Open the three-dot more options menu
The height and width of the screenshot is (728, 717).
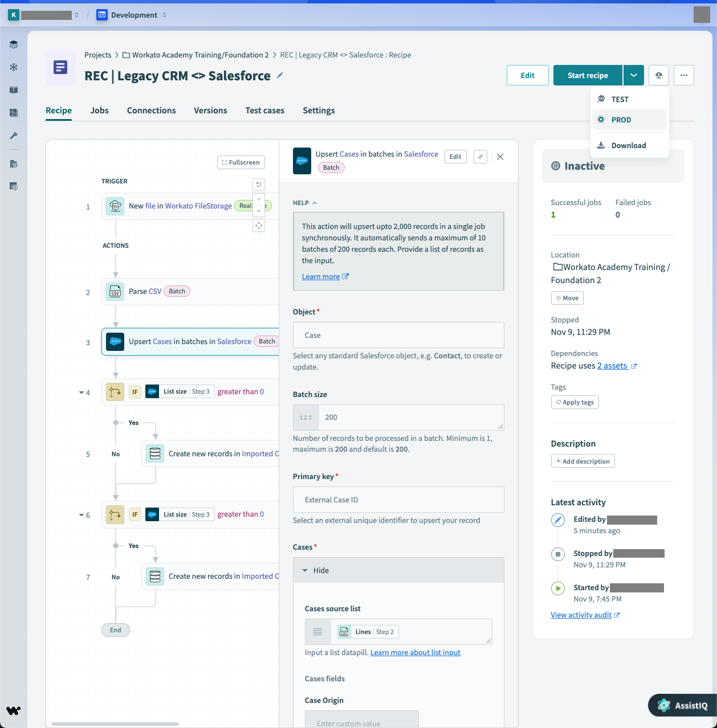684,75
